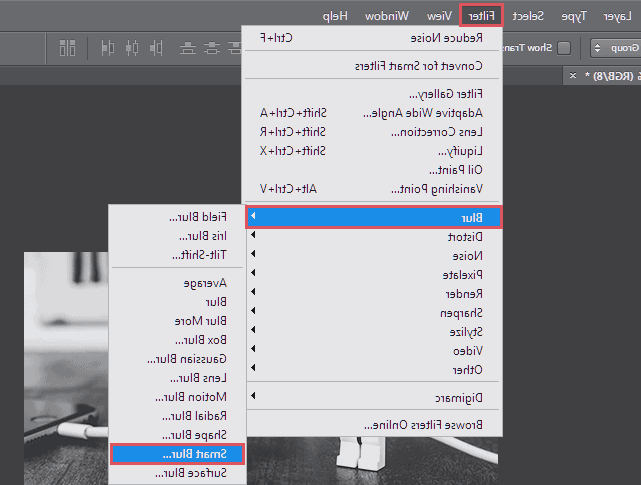Expand the Other submenu

pyautogui.click(x=372, y=370)
